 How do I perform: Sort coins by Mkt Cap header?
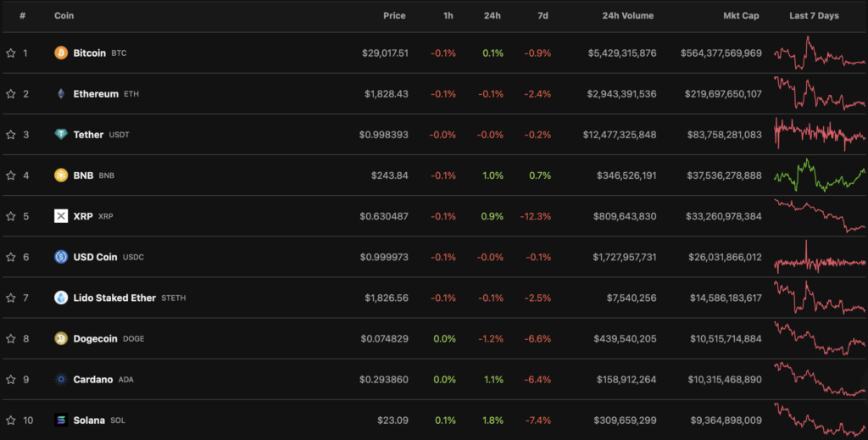[x=742, y=15]
